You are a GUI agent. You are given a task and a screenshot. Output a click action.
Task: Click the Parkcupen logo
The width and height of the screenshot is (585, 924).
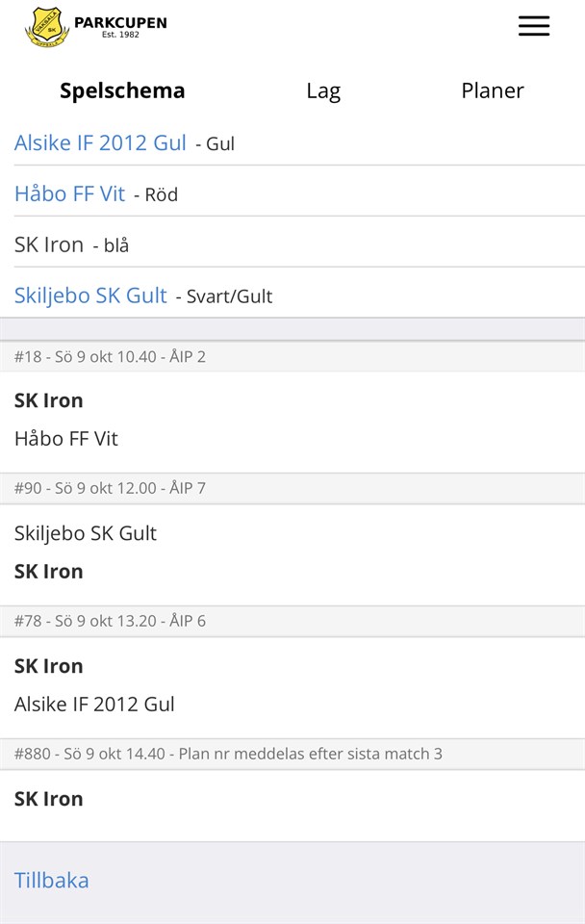click(x=46, y=27)
